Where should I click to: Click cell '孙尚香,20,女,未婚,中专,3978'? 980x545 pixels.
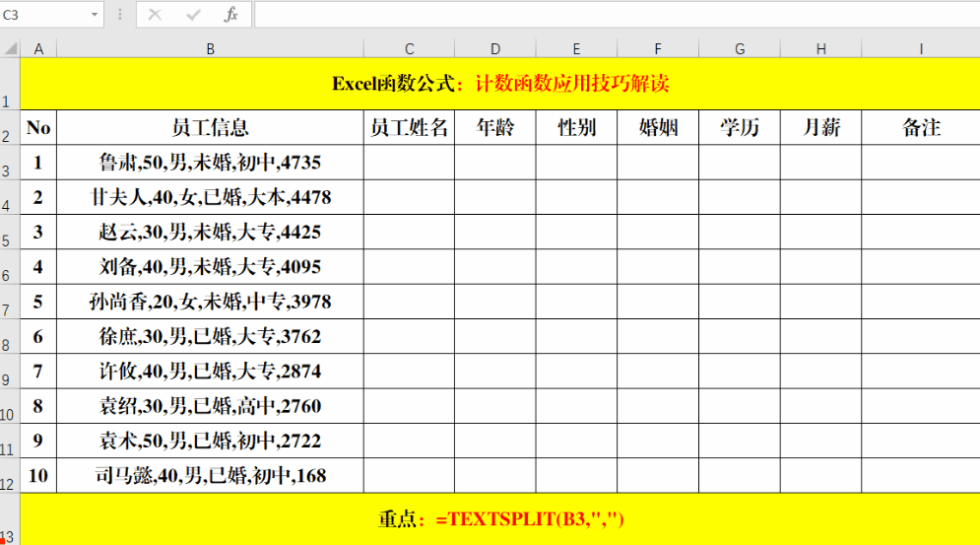(x=211, y=302)
